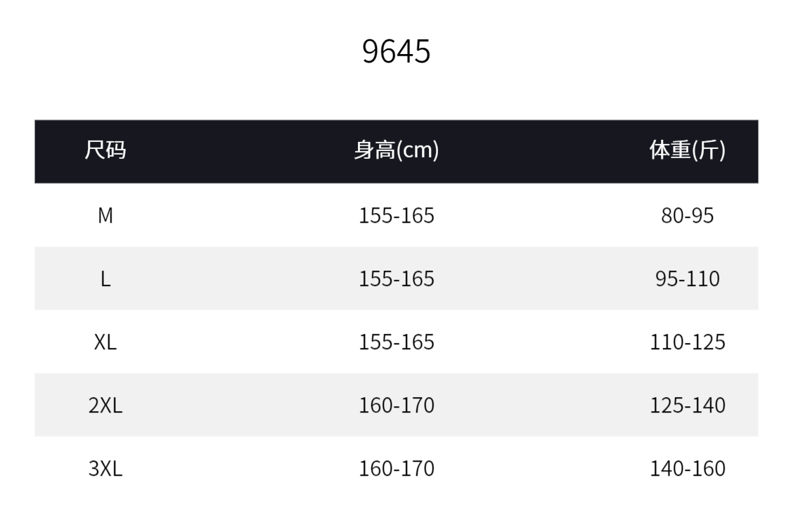This screenshot has height=532, width=791.
Task: Click the 80-95 weight value
Action: (687, 216)
